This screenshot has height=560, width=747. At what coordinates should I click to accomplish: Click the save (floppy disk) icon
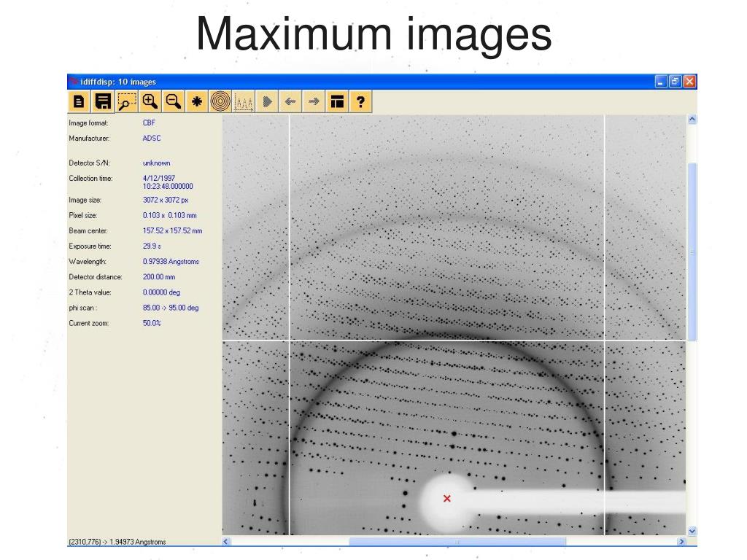pos(102,101)
